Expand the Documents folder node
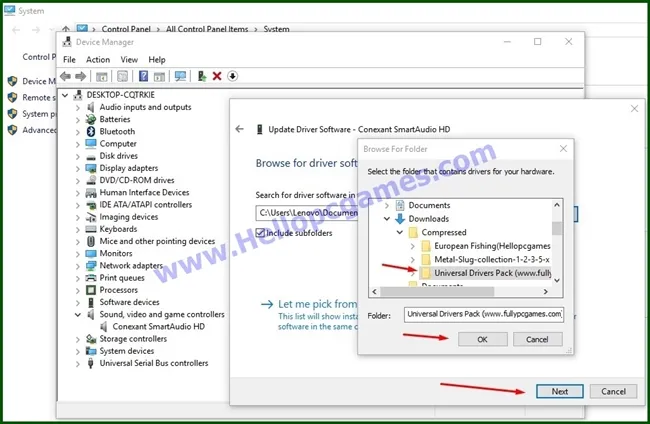This screenshot has height=424, width=650. [385, 205]
